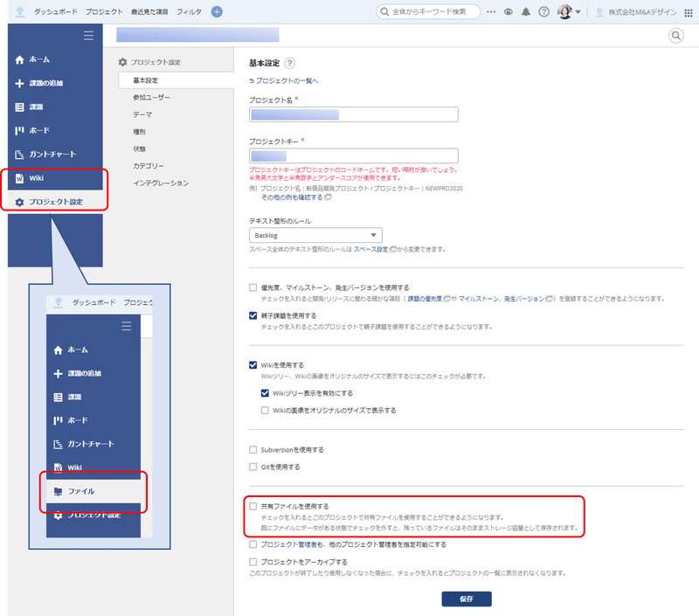Image resolution: width=699 pixels, height=616 pixels.
Task: Check プロジェクト管理者も、他のプロジェクト管理者を指定可能にする
Action: [x=253, y=544]
